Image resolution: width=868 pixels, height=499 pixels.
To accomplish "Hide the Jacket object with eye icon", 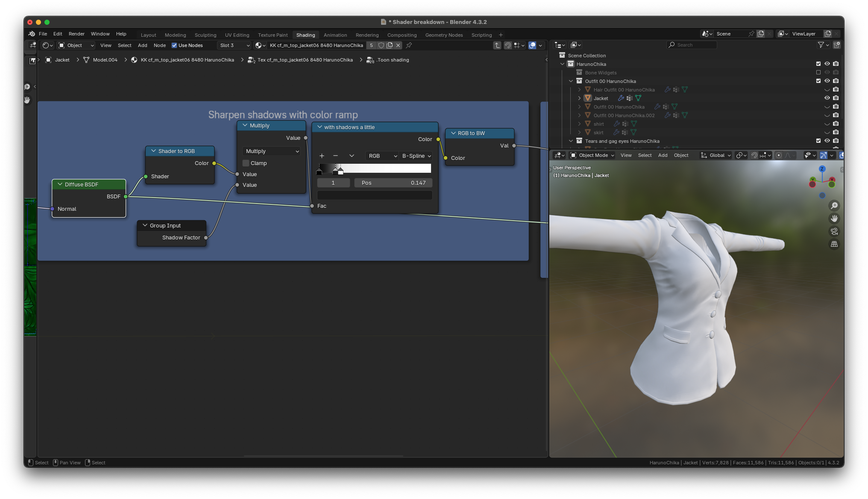I will point(827,98).
